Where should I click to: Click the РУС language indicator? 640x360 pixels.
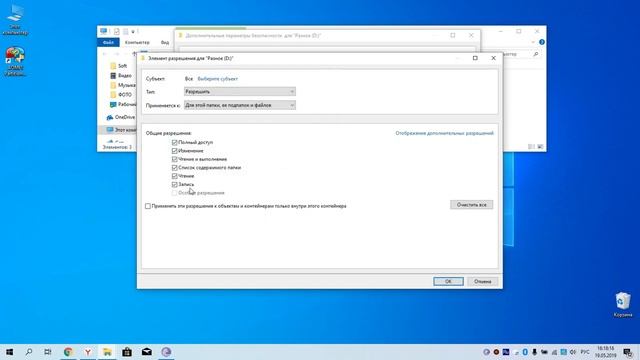[x=585, y=352]
